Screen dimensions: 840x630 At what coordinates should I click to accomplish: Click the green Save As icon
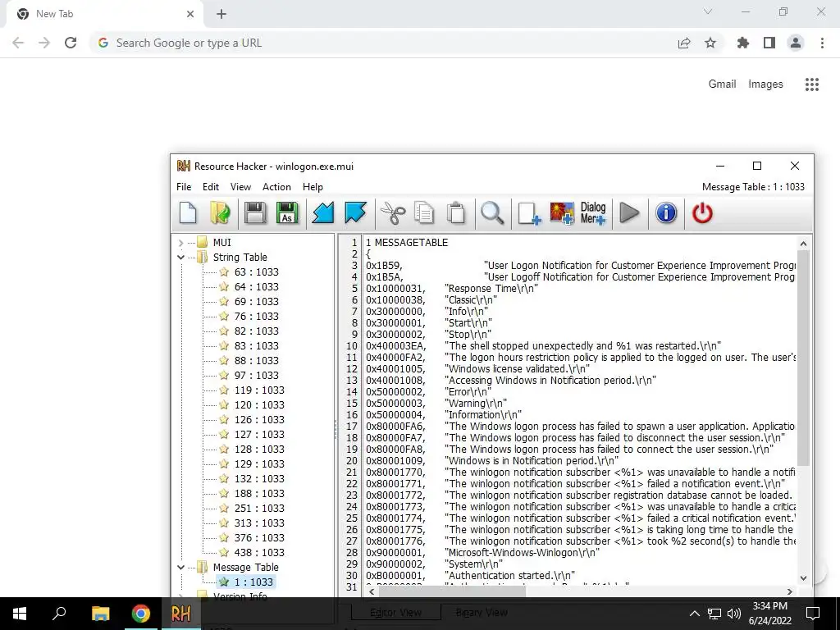[x=287, y=213]
